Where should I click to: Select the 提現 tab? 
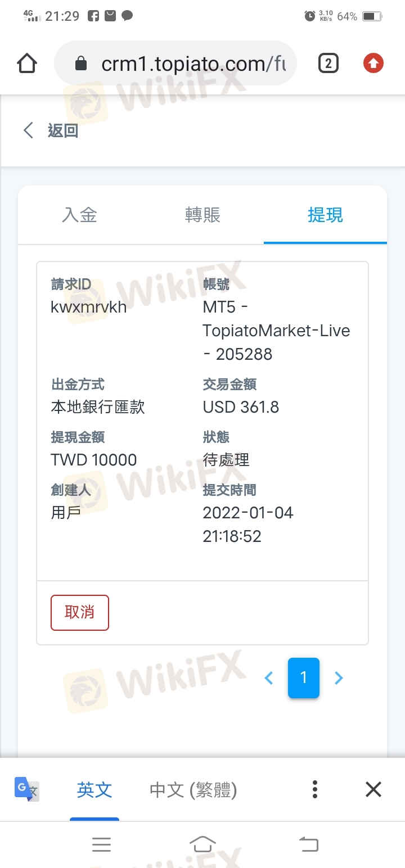tap(325, 215)
